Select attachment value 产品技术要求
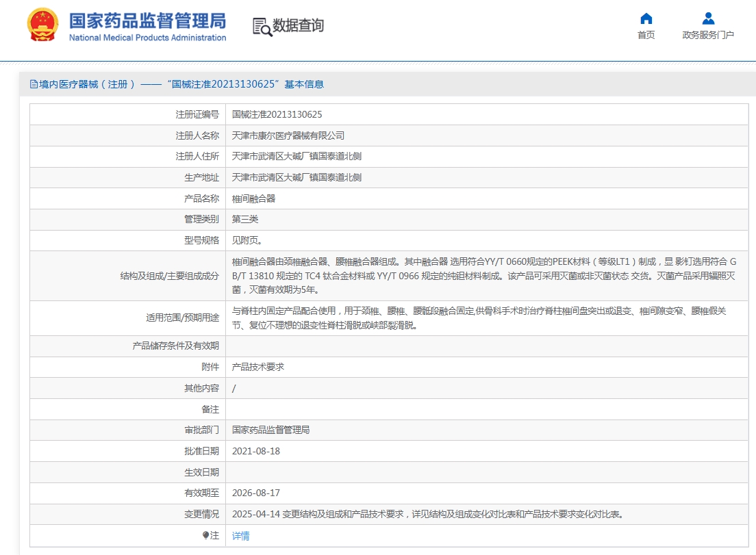 tap(258, 367)
